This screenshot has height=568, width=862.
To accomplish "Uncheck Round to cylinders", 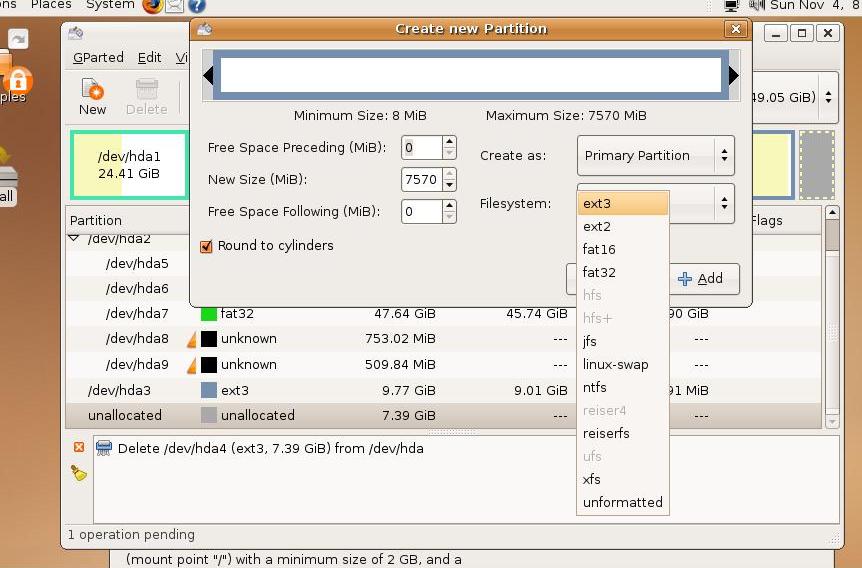I will click(207, 246).
